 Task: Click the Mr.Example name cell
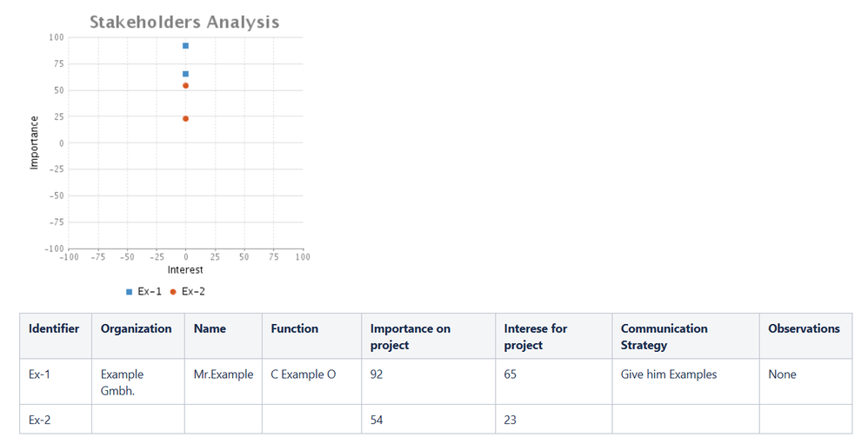(x=224, y=381)
